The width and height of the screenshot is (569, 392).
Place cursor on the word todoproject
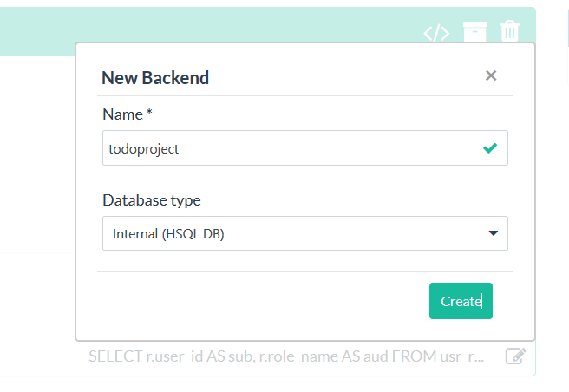144,149
